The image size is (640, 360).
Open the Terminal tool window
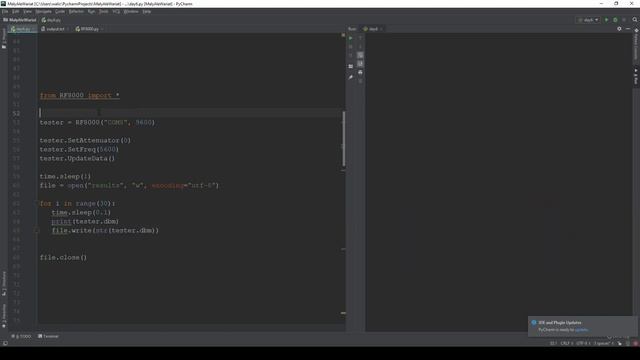[48, 336]
